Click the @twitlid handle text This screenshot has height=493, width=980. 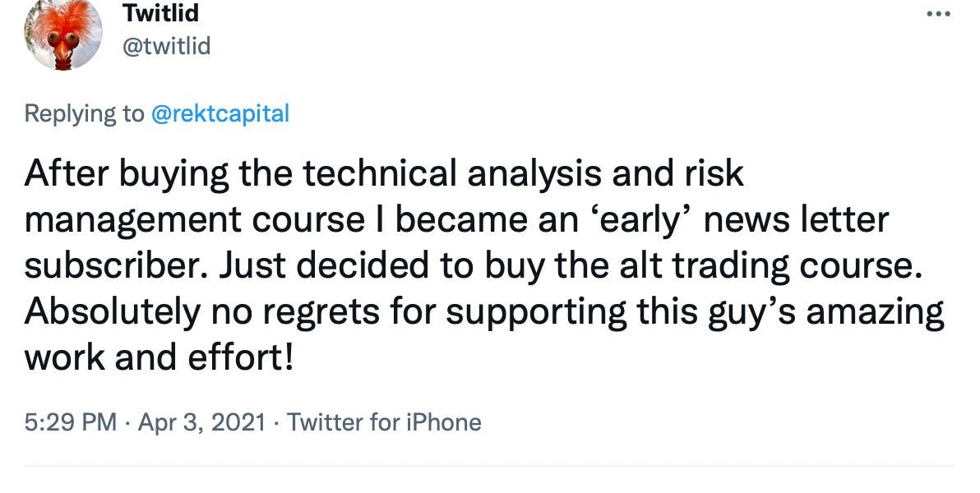[x=165, y=47]
